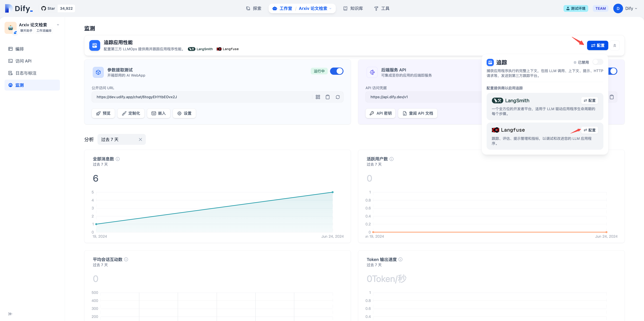Viewport: 644px width, 321px height.
Task: Copy the public access URL
Action: pos(328,97)
